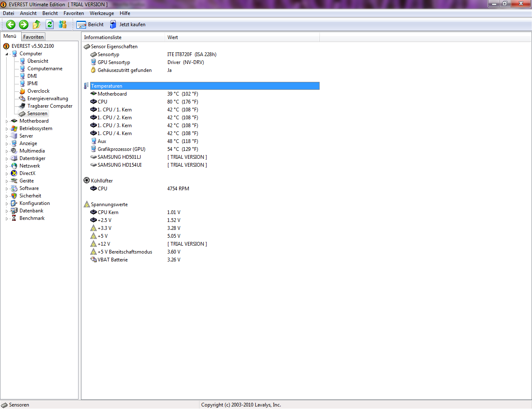532x409 pixels.
Task: Open the Werkzeuge menu
Action: [102, 13]
